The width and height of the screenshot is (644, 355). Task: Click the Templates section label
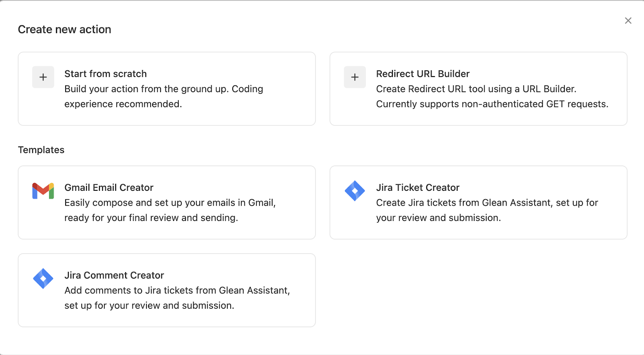pos(41,149)
